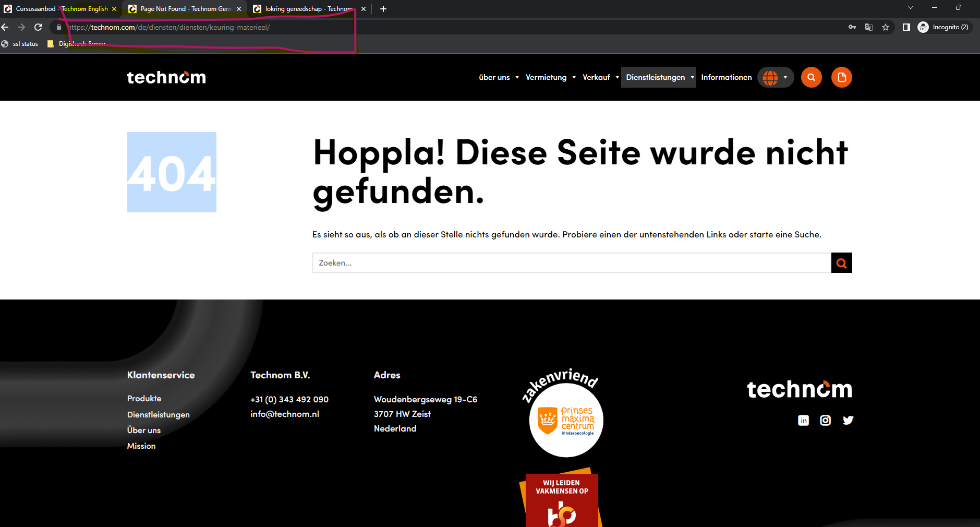This screenshot has height=527, width=980.
Task: Go back with browser back arrow
Action: [5, 27]
